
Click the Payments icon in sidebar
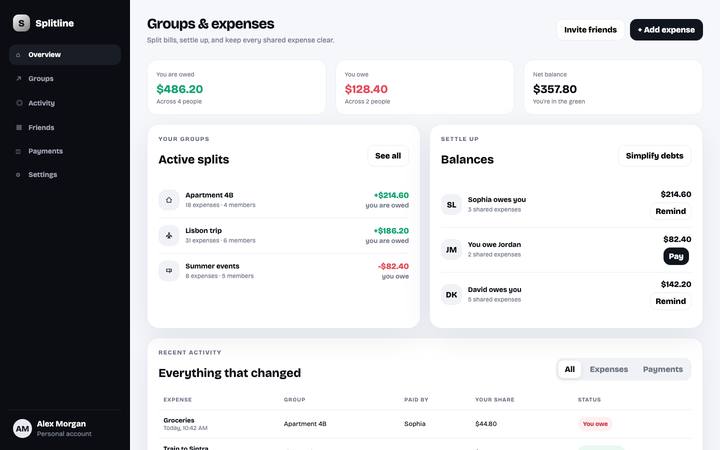[18, 151]
